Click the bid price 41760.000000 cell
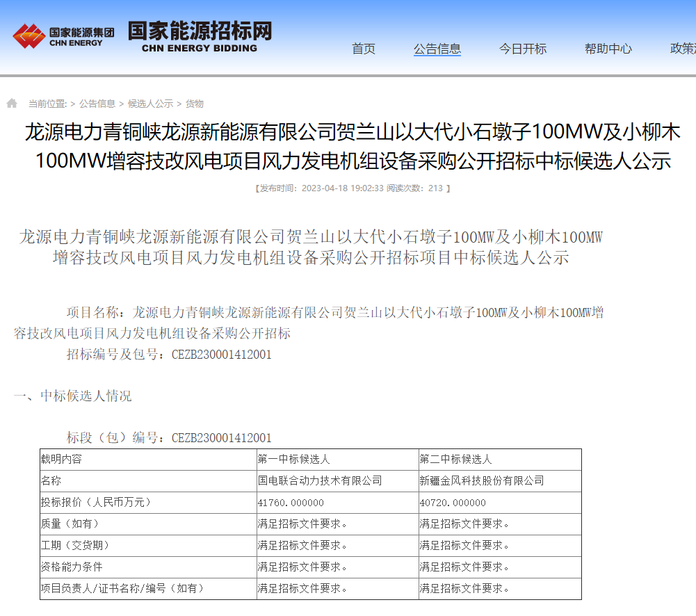Image resolution: width=696 pixels, height=616 pixels. [338, 503]
